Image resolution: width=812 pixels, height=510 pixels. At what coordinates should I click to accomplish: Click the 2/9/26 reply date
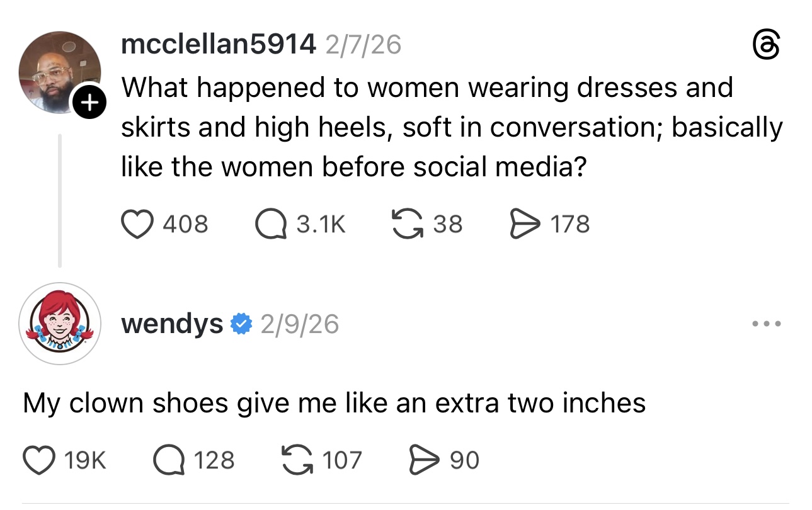pyautogui.click(x=299, y=324)
